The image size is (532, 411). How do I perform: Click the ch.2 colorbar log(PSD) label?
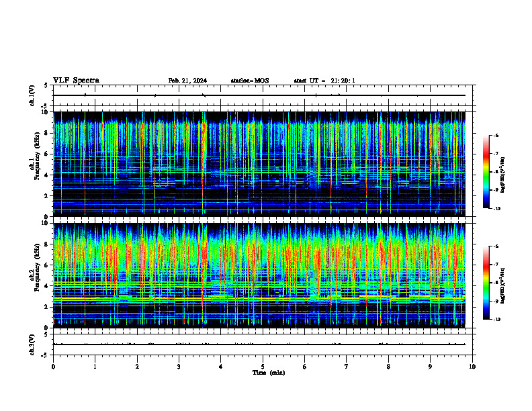(503, 285)
